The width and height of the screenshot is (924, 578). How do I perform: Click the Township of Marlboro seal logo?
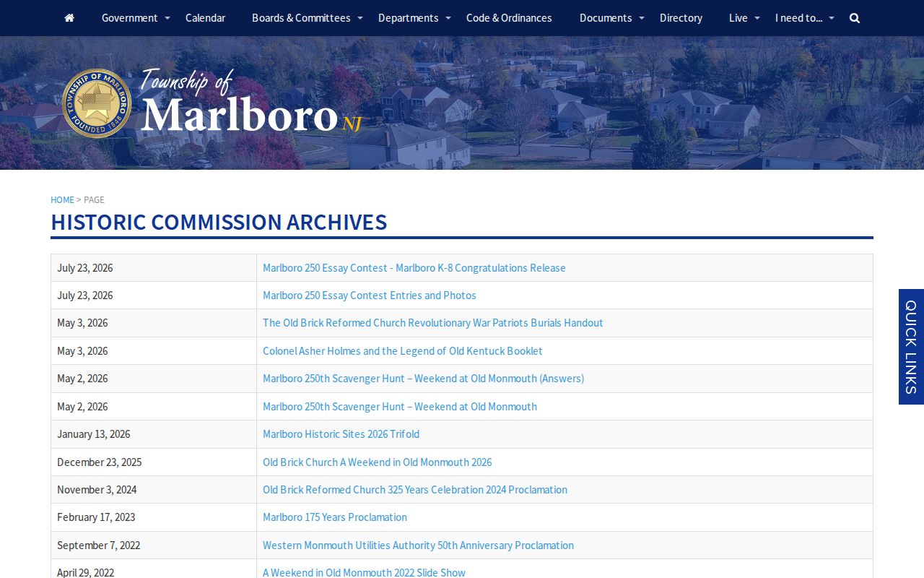coord(97,103)
